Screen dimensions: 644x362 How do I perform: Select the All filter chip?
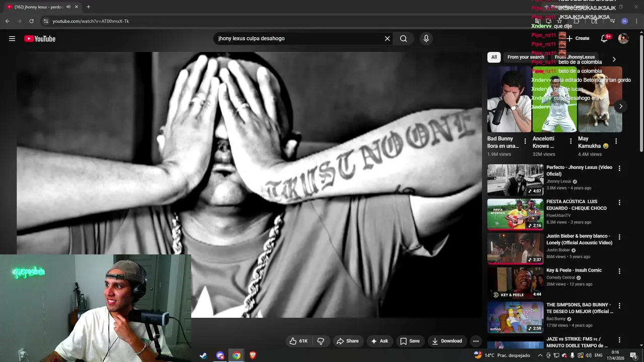click(494, 57)
